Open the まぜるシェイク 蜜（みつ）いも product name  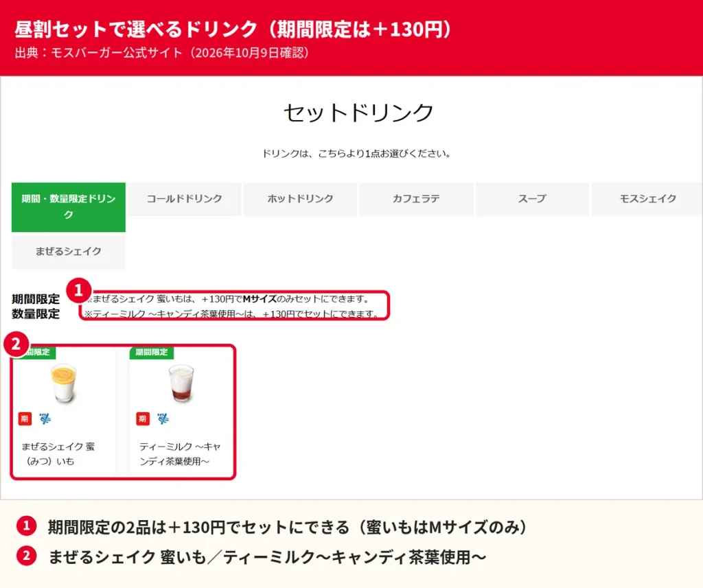tap(58, 454)
